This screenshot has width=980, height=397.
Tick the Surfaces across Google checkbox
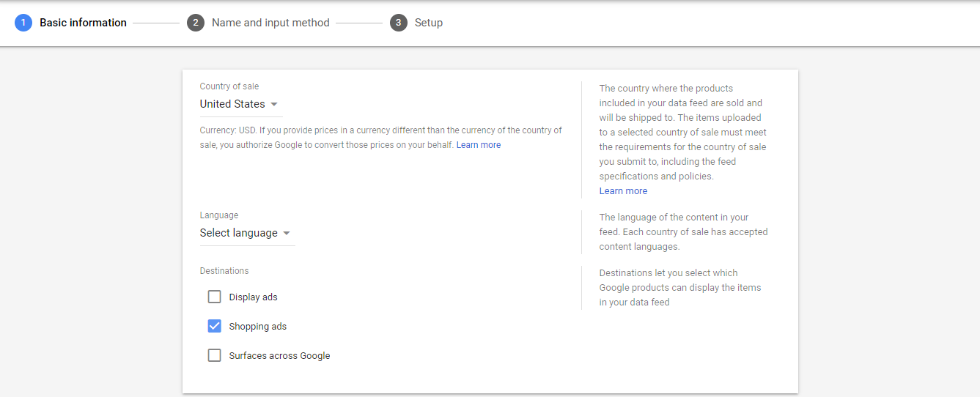click(x=214, y=355)
